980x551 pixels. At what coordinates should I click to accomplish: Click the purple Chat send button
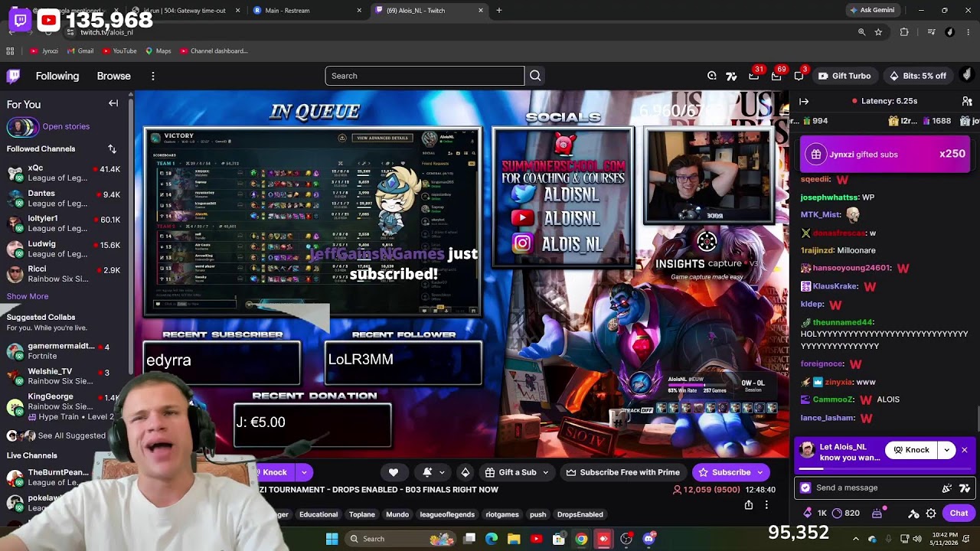click(x=959, y=514)
